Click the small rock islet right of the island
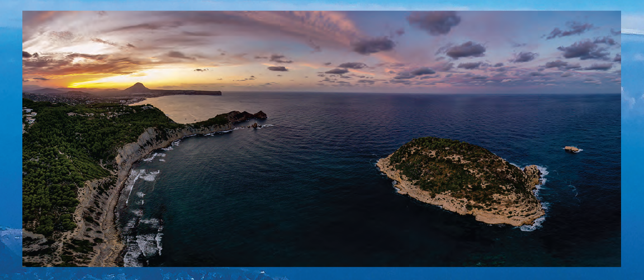 point(571,149)
